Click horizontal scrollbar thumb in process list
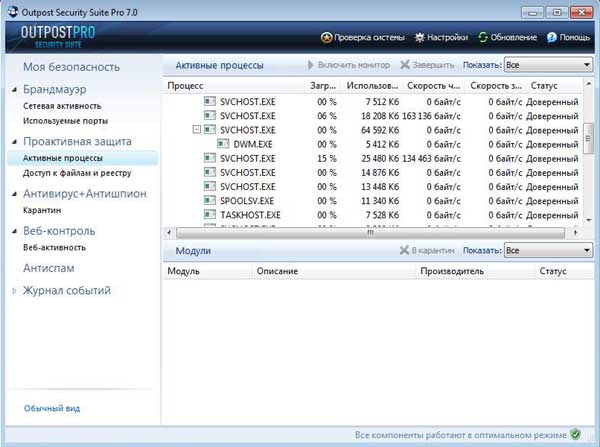This screenshot has width=600, height=447. click(370, 232)
